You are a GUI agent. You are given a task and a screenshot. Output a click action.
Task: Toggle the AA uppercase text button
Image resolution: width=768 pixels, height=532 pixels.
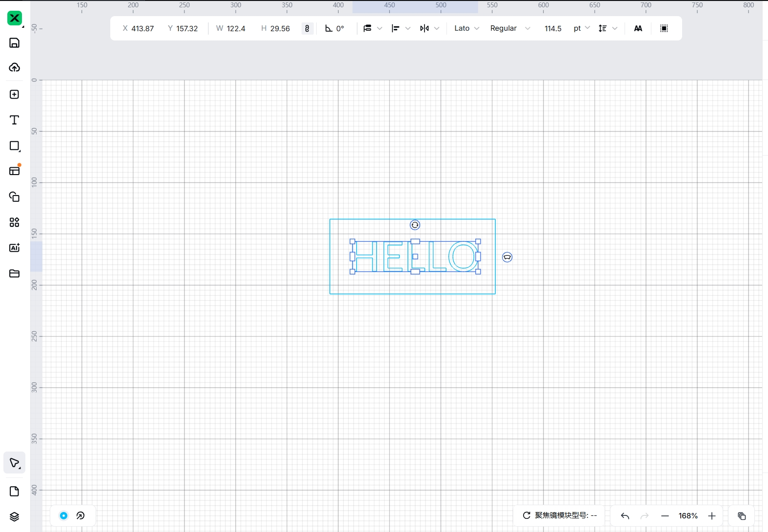(x=638, y=28)
